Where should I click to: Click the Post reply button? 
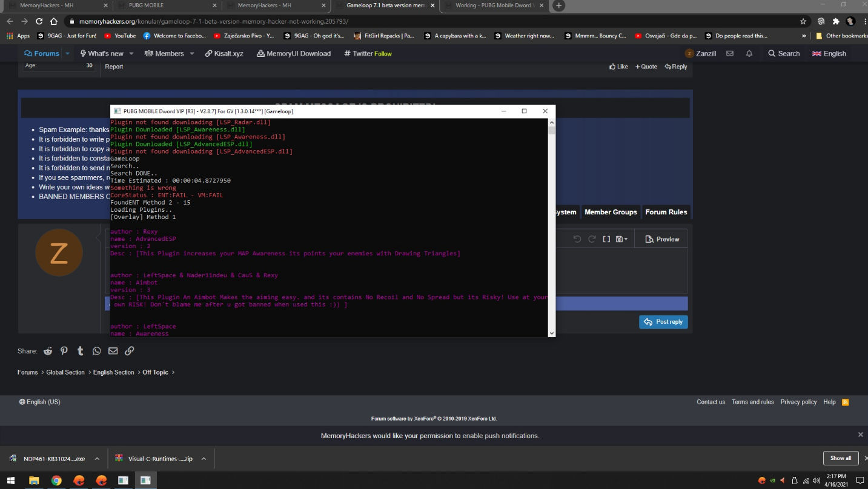pyautogui.click(x=663, y=322)
